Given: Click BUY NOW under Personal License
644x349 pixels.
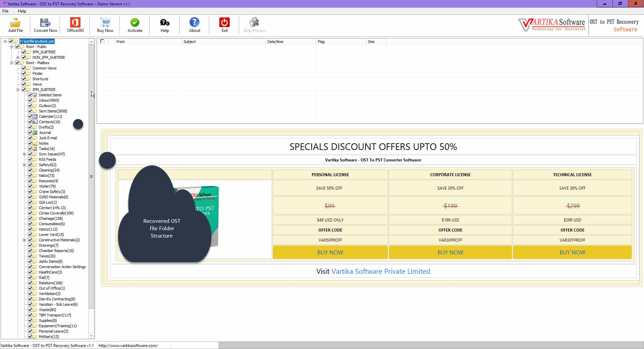Looking at the screenshot, I should click(330, 252).
